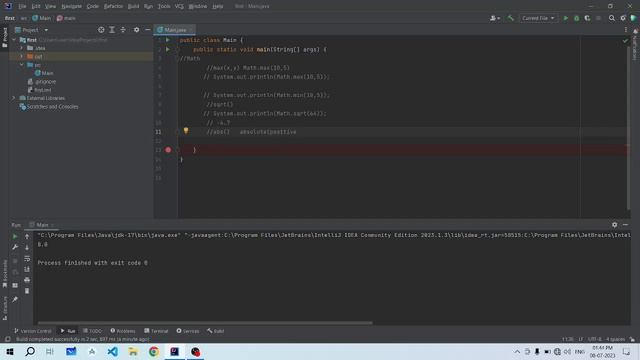Open Windows Start menu
Image resolution: width=640 pixels, height=360 pixels.
10,351
